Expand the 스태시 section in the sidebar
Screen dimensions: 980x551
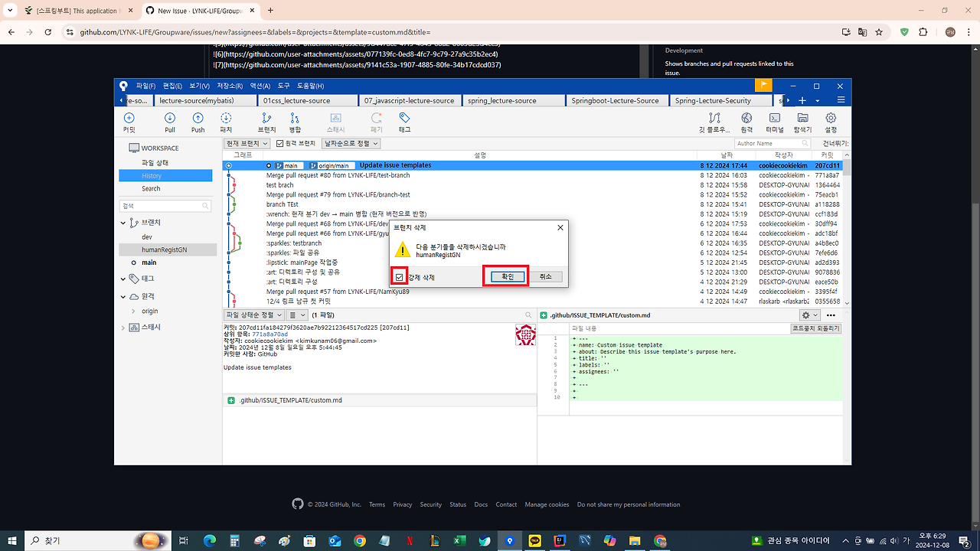[123, 328]
